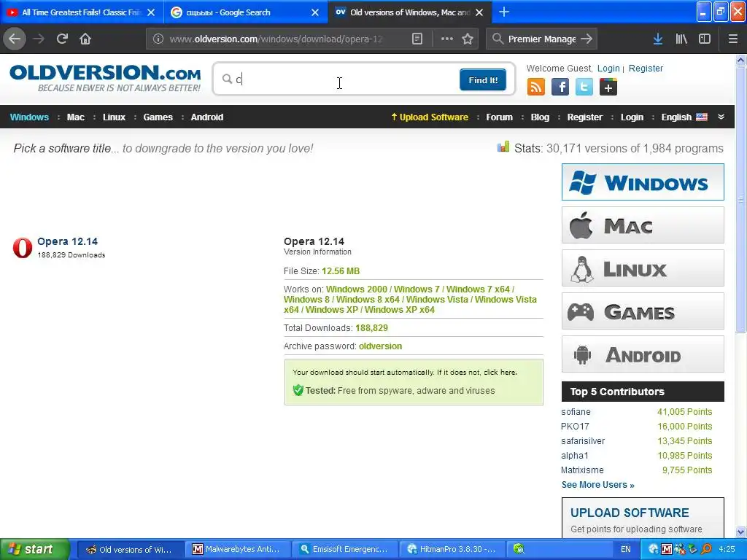This screenshot has height=560, width=747.
Task: Select Android in the navigation bar
Action: tap(206, 117)
